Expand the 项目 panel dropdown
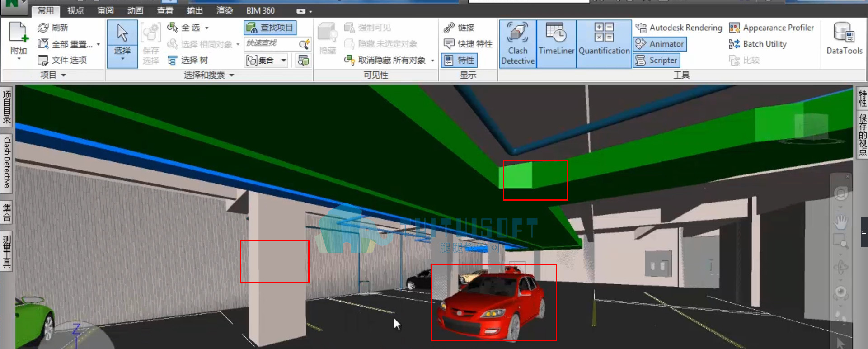The image size is (868, 349). [63, 75]
